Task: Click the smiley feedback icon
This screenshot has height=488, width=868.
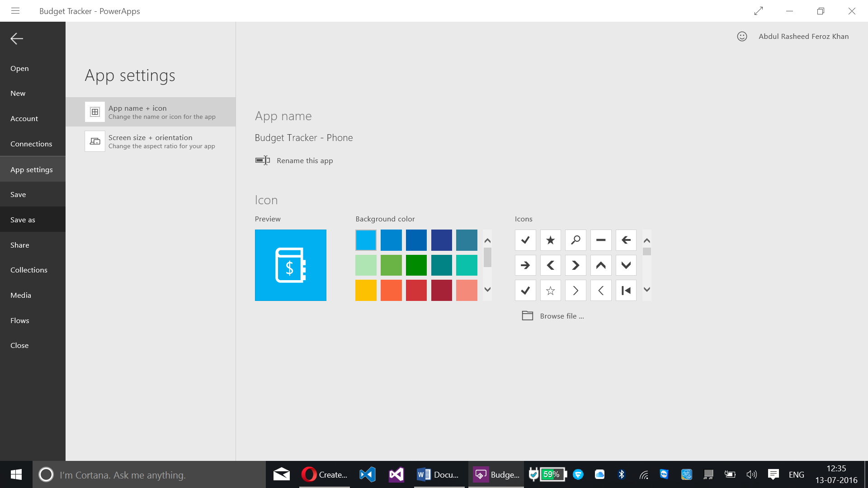Action: click(x=742, y=37)
